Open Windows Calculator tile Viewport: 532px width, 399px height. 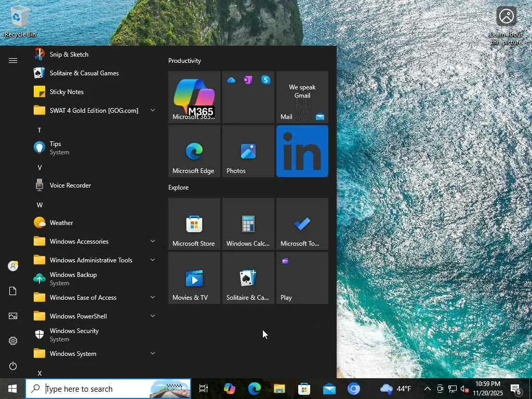pos(248,223)
